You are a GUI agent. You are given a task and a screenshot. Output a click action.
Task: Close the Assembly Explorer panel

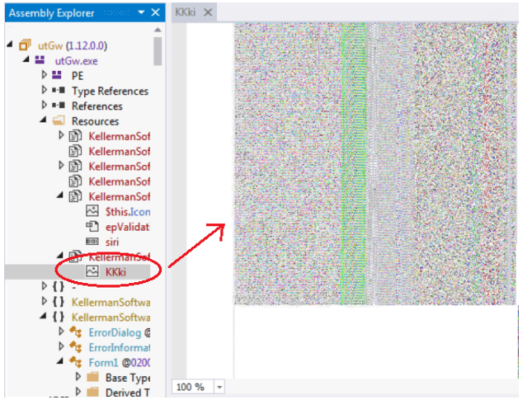[157, 12]
